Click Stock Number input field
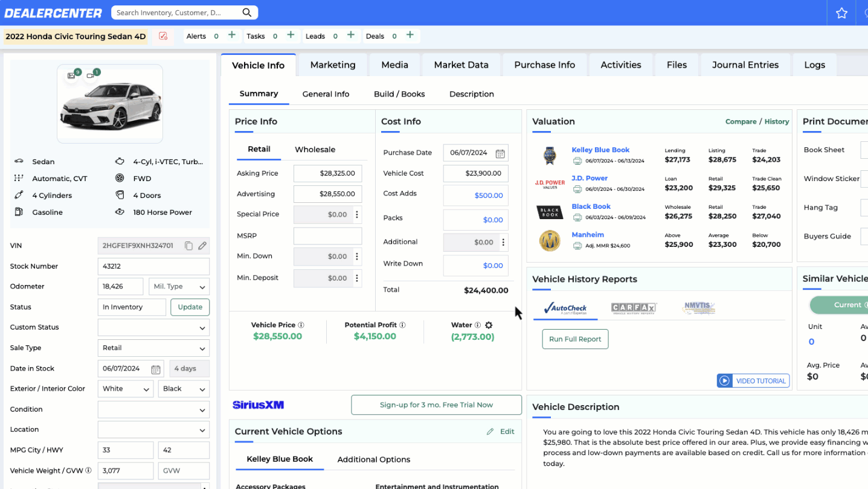The width and height of the screenshot is (868, 489). click(x=153, y=266)
